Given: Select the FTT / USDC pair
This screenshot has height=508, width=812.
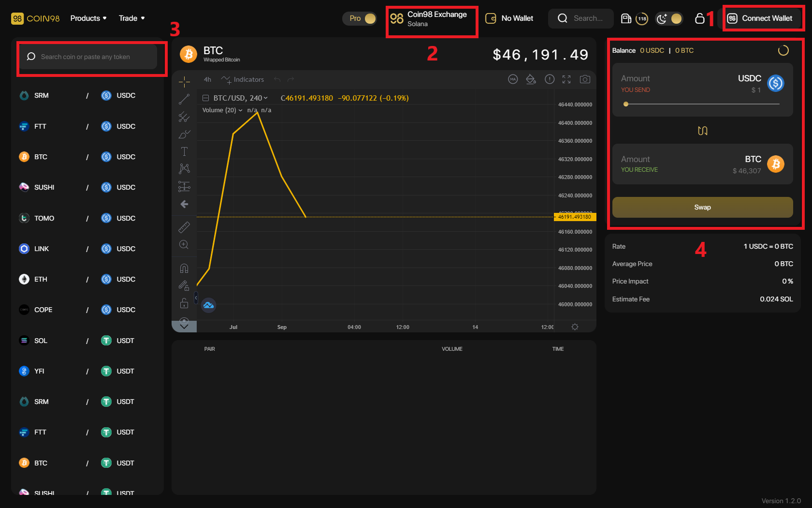Looking at the screenshot, I should (87, 126).
